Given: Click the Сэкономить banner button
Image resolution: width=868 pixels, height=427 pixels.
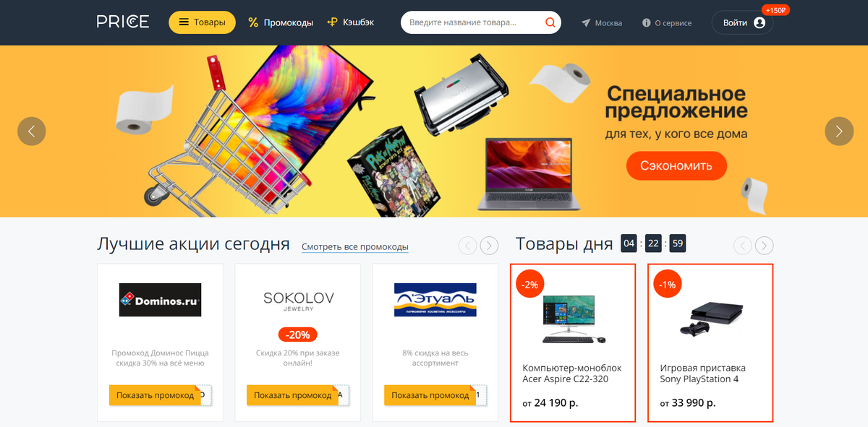Looking at the screenshot, I should 676,165.
